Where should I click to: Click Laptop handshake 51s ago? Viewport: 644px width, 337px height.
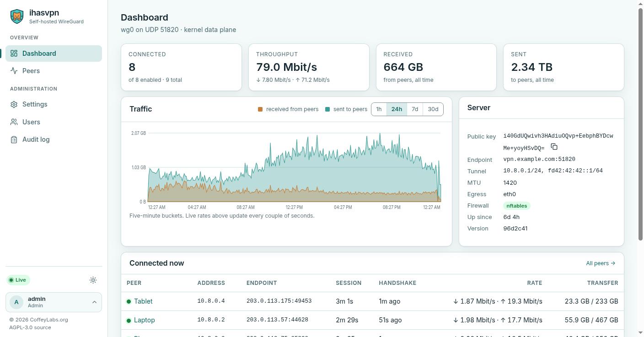390,320
